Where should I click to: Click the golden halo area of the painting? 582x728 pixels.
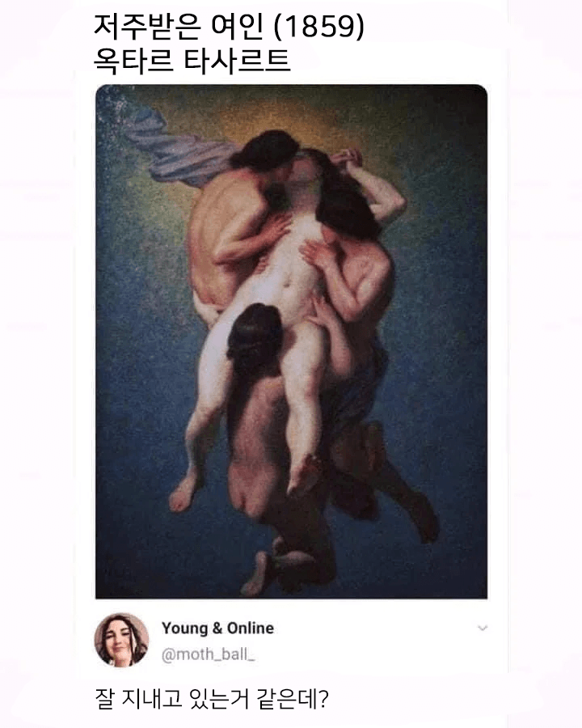(x=297, y=116)
